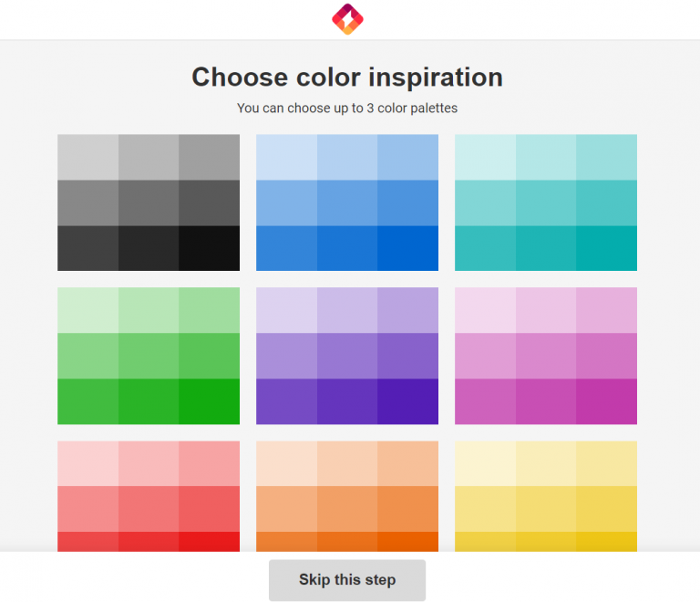The image size is (700, 602).
Task: Click the app logo at top
Action: 347,19
